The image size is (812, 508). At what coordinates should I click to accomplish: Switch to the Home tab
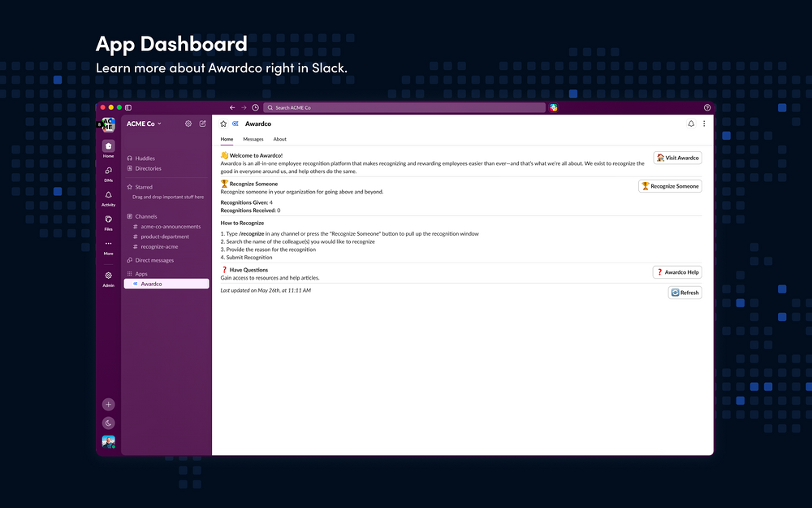(x=227, y=139)
